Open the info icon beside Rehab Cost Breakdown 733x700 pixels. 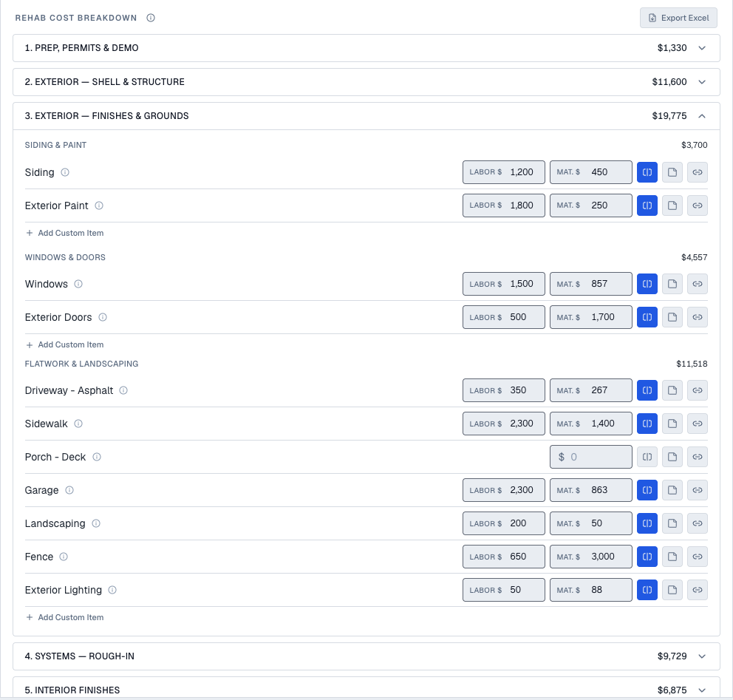tap(151, 18)
